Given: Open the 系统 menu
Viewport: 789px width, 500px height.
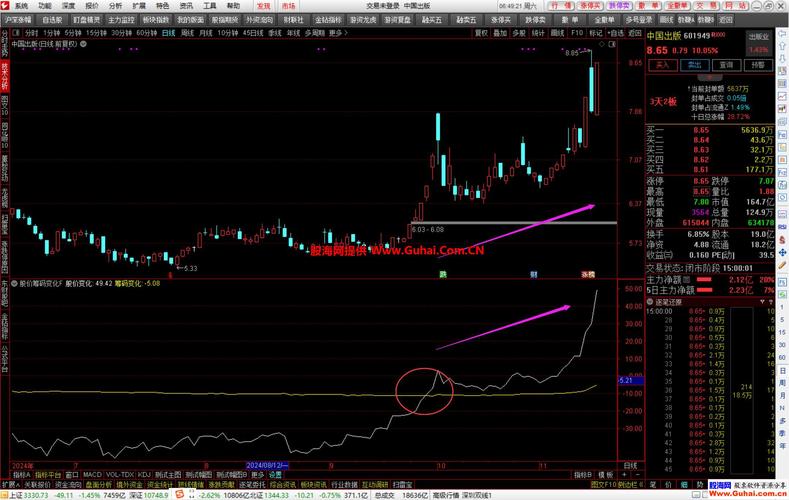Looking at the screenshot, I should [21, 6].
